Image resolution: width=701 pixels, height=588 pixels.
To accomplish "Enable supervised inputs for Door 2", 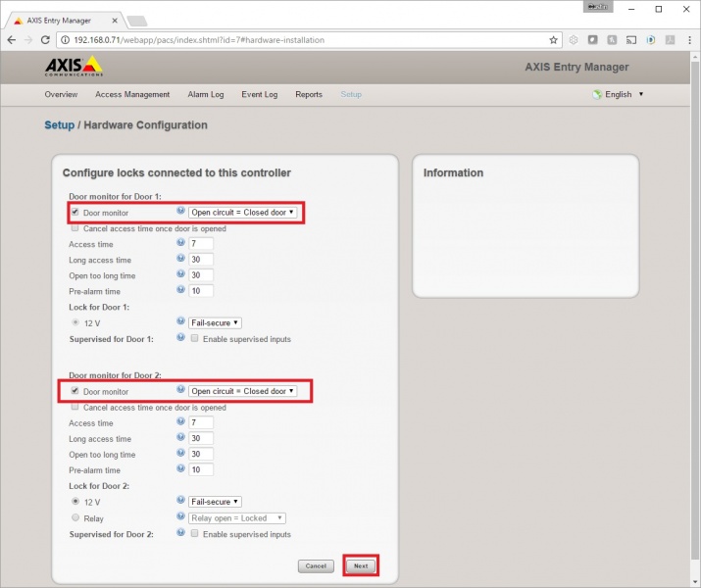I will click(x=194, y=533).
